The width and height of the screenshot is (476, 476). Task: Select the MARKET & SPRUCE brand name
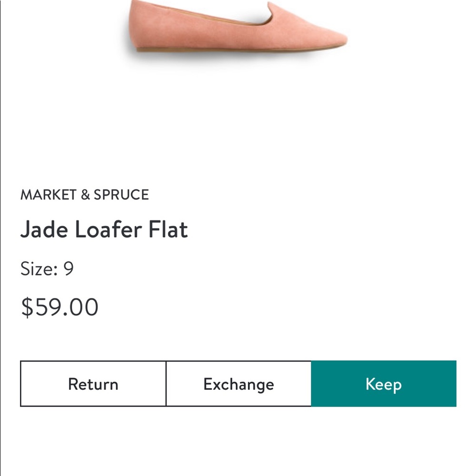click(85, 194)
